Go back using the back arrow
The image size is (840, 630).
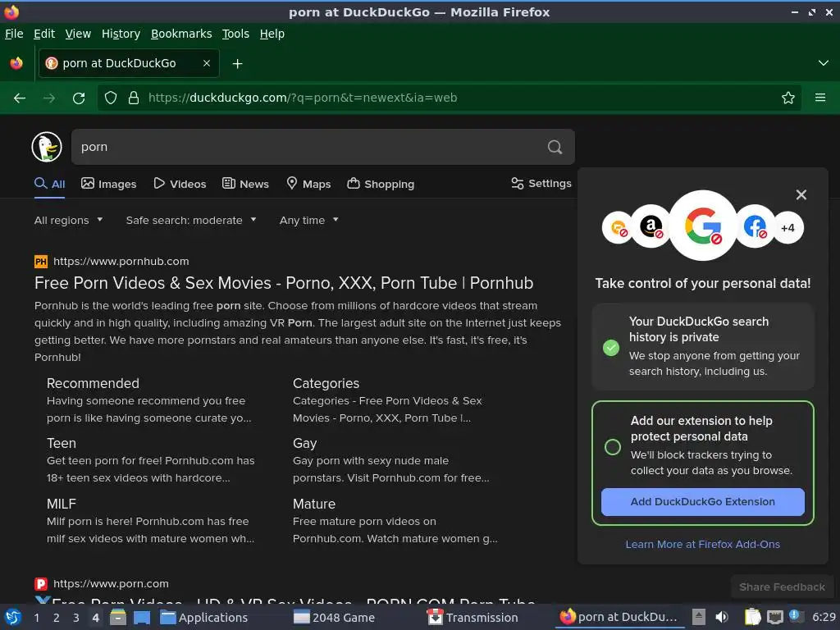pos(20,98)
